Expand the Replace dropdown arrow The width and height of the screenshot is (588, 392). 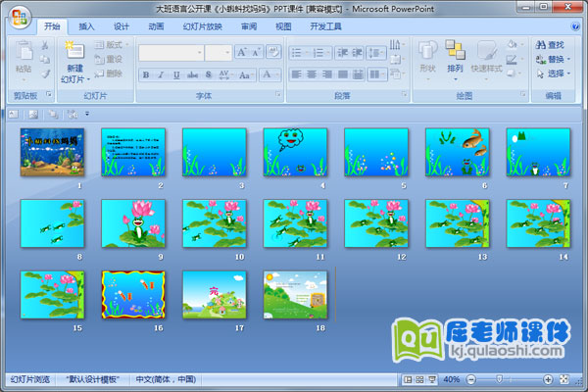[x=570, y=59]
